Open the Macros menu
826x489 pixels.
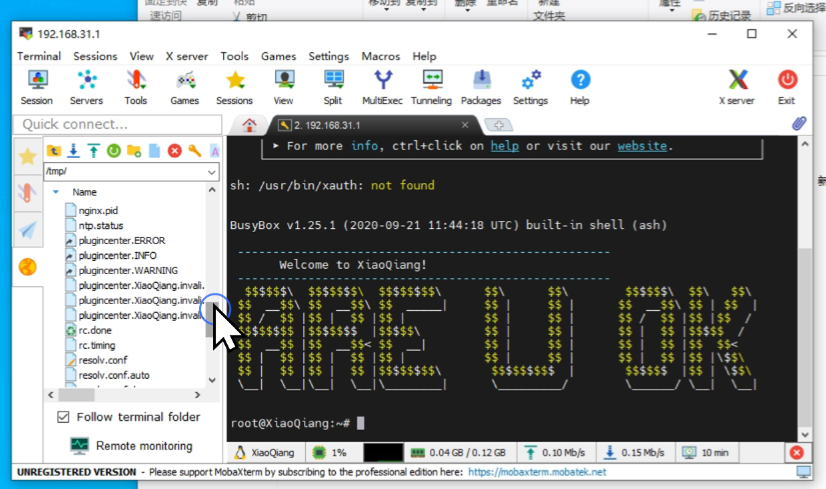click(x=380, y=56)
